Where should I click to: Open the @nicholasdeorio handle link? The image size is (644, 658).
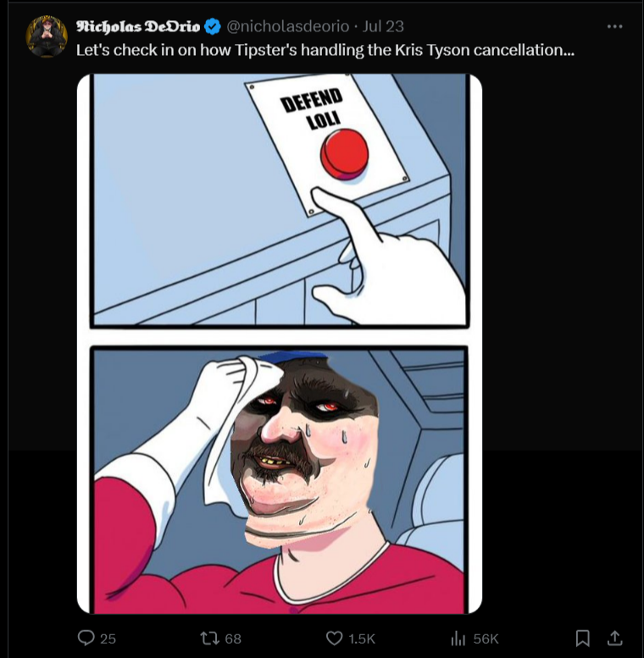tap(288, 26)
